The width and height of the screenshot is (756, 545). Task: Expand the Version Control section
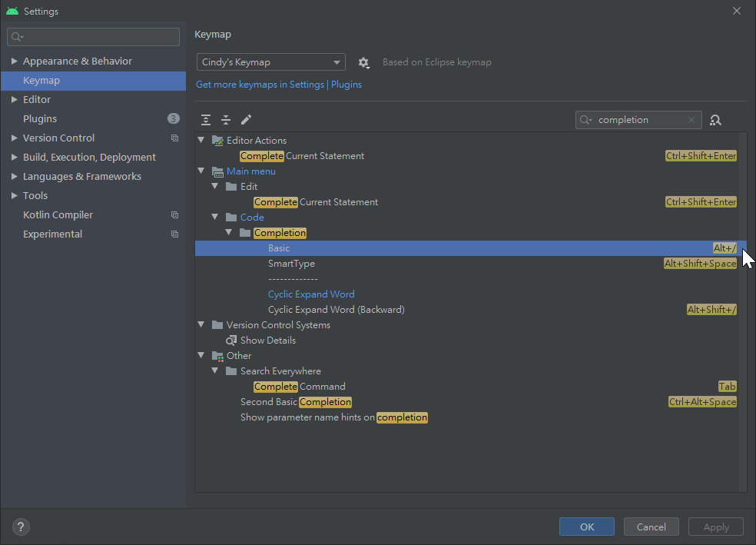pyautogui.click(x=14, y=138)
